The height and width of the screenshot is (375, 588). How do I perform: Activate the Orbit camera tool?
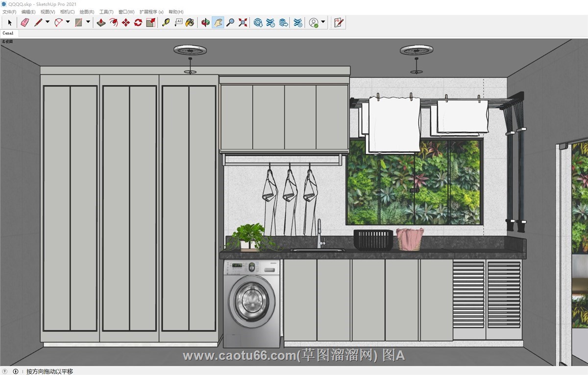[206, 23]
